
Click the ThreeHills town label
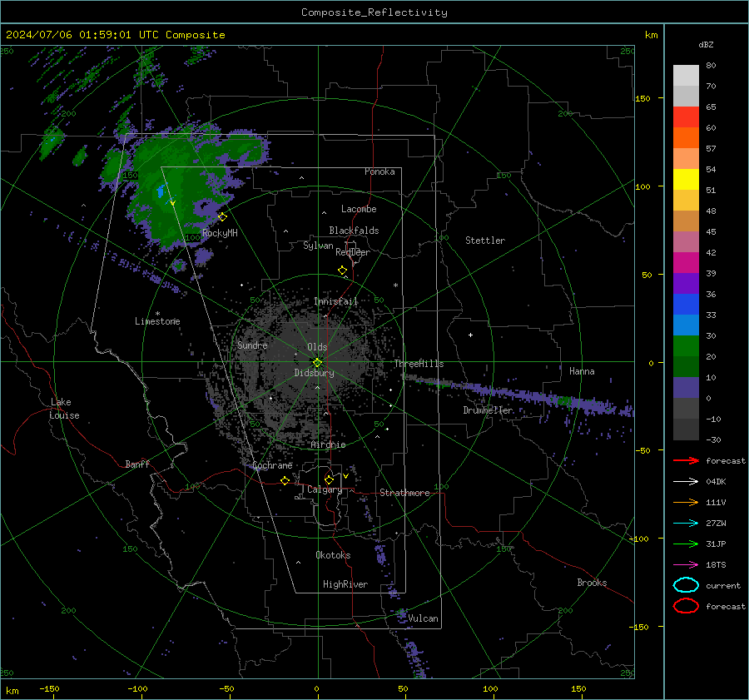pos(419,364)
